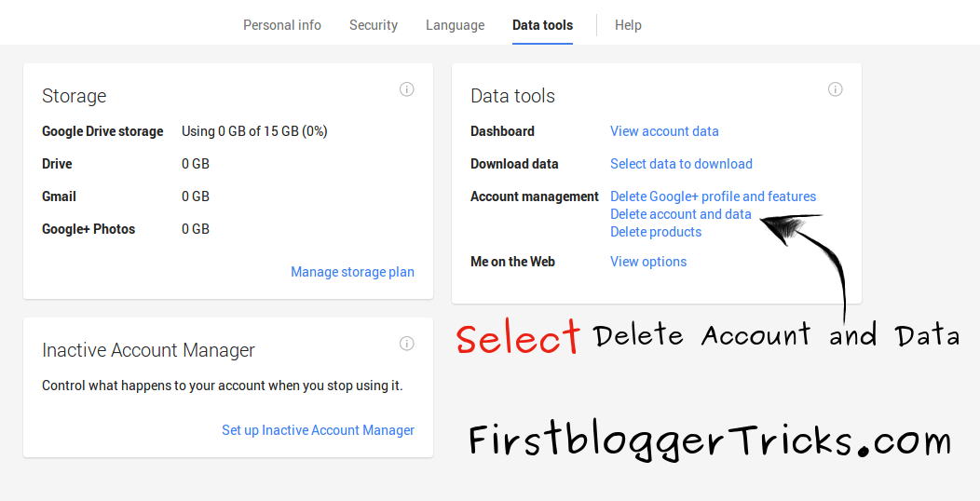Screen dimensions: 980x501
Task: Click the Manage storage plan link
Action: click(352, 272)
